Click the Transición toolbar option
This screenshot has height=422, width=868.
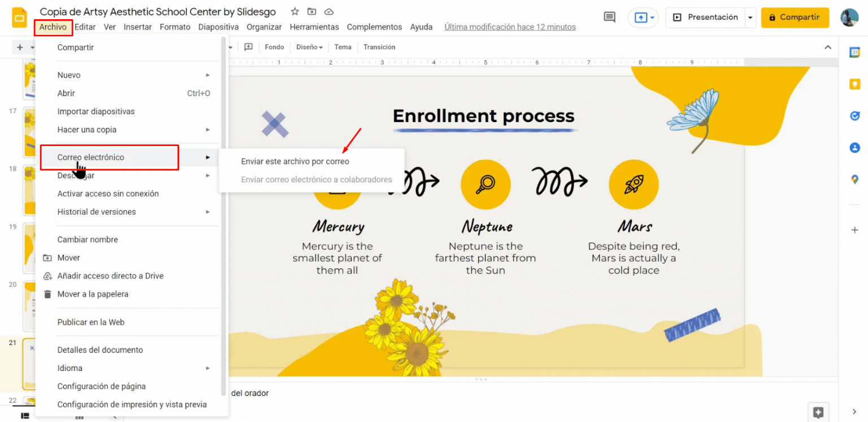[379, 47]
